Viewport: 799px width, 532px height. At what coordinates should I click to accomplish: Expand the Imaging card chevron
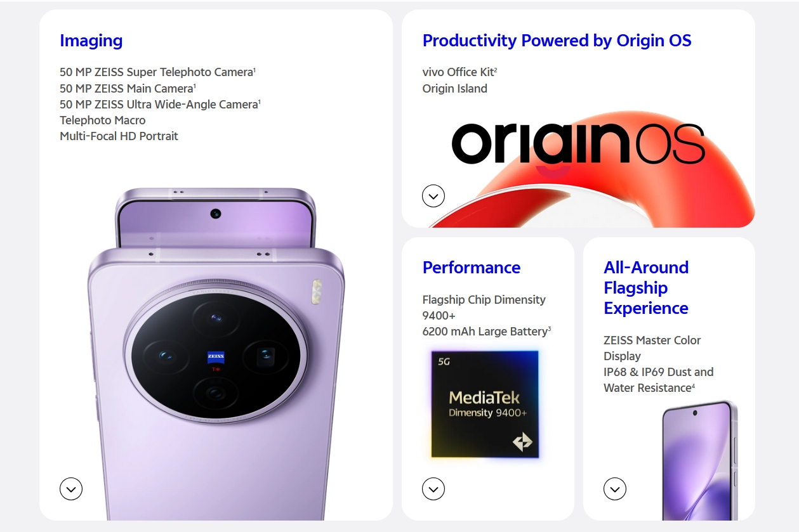[71, 489]
